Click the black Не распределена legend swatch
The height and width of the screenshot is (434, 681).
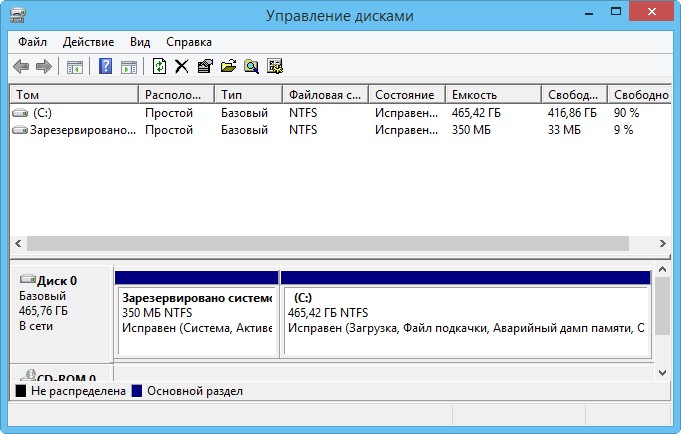point(21,391)
